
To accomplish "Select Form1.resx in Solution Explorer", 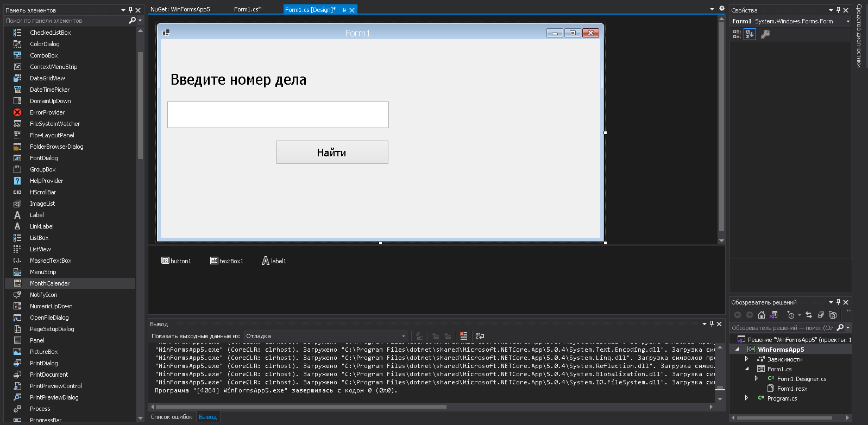I will pyautogui.click(x=792, y=389).
